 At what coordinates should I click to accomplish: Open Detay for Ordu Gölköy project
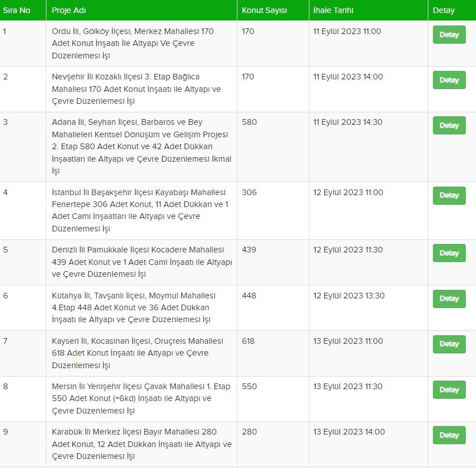(x=449, y=35)
